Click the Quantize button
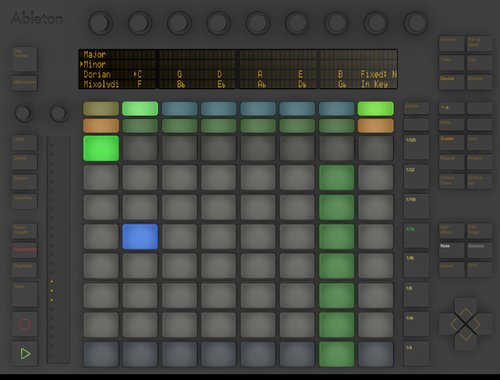This screenshot has width=500, height=380. click(25, 201)
